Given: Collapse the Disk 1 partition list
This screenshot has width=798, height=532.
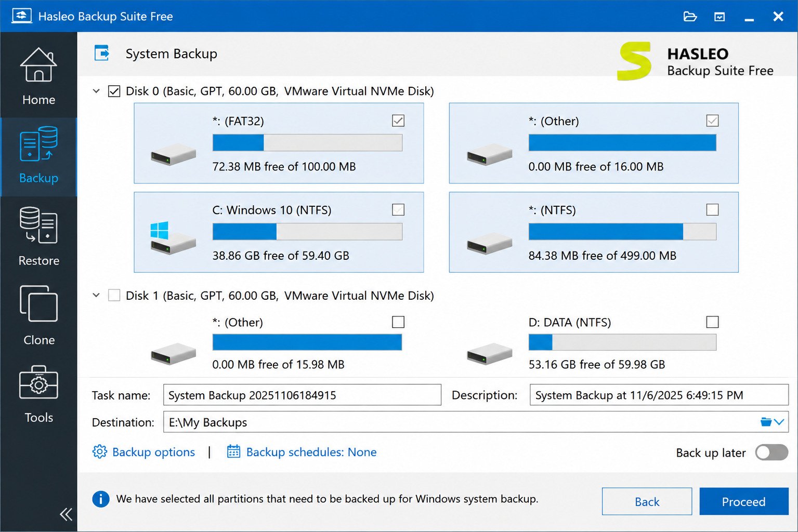Looking at the screenshot, I should (x=96, y=295).
